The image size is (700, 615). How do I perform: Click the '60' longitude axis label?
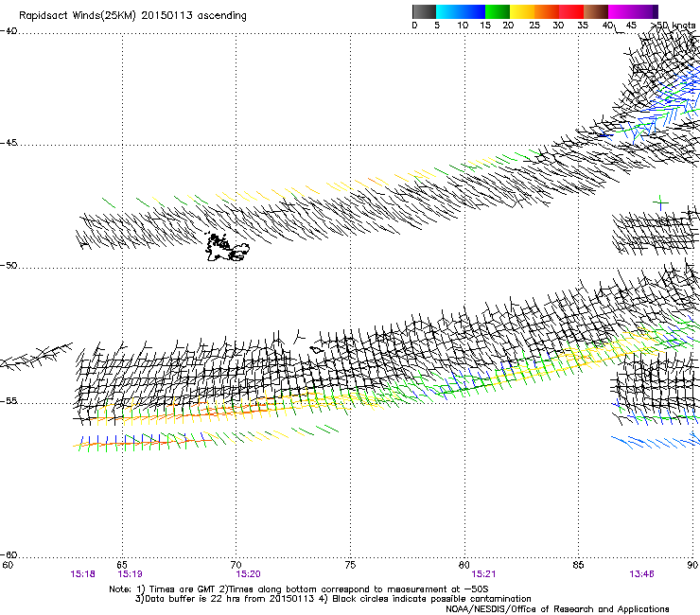[8, 565]
